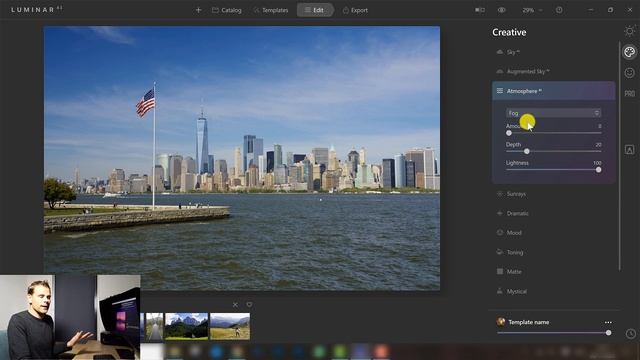Viewport: 640px width, 360px height.
Task: Select the road path filmstrip thumbnail
Action: (154, 326)
